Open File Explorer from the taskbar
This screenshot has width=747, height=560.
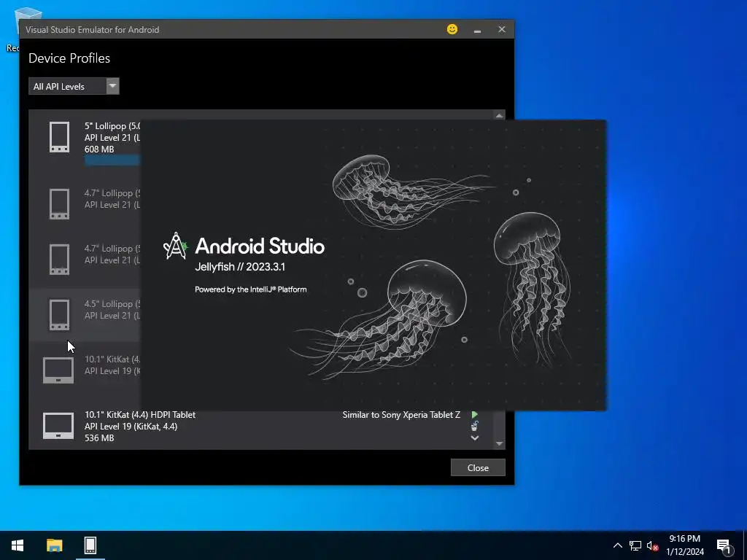click(x=54, y=545)
